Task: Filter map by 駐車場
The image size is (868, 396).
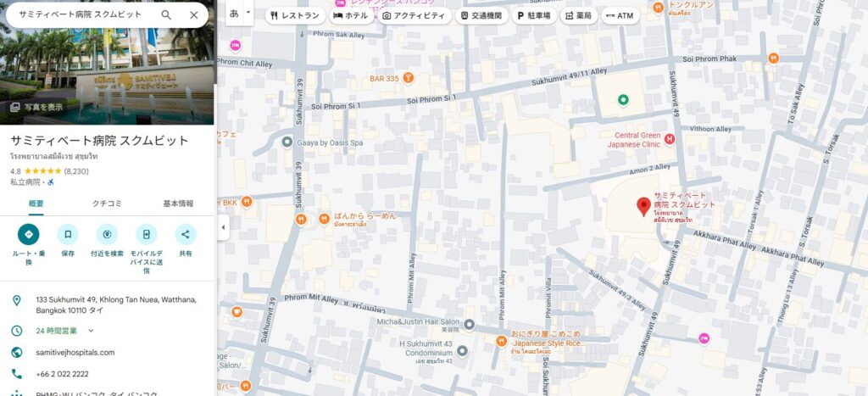Action: pyautogui.click(x=533, y=15)
